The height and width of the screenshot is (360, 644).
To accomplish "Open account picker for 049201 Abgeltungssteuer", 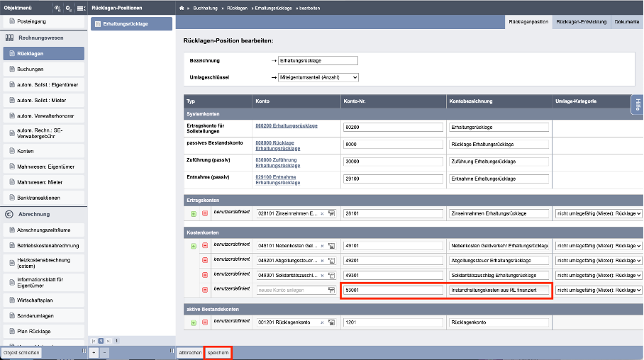I will coord(331,261).
